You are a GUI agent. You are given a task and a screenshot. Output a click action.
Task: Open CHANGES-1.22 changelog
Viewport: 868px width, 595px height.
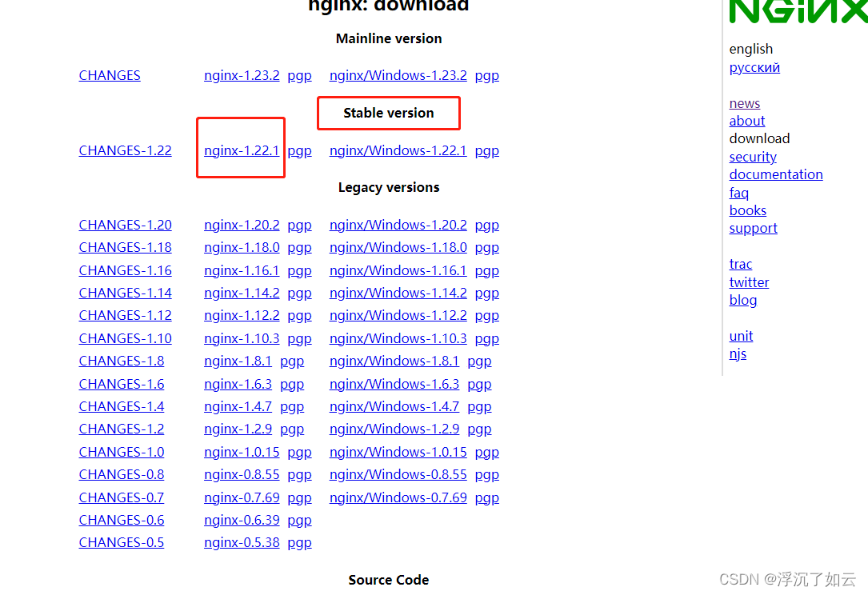coord(125,150)
